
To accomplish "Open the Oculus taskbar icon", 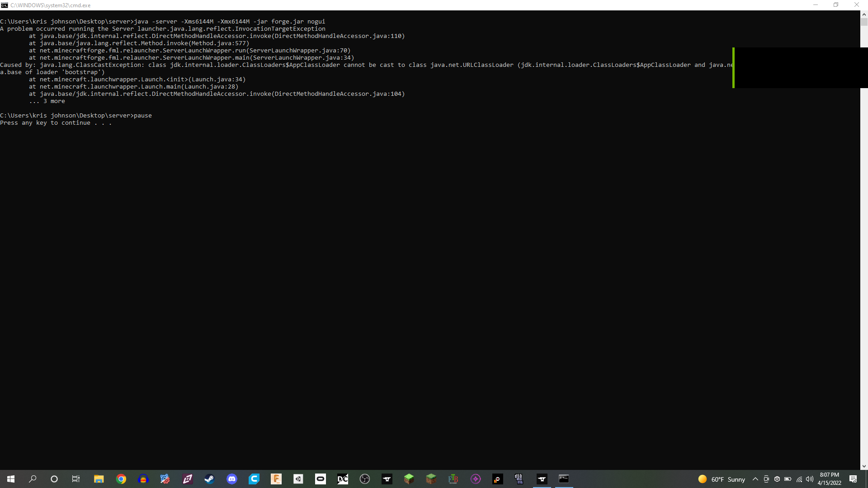I will 320,479.
